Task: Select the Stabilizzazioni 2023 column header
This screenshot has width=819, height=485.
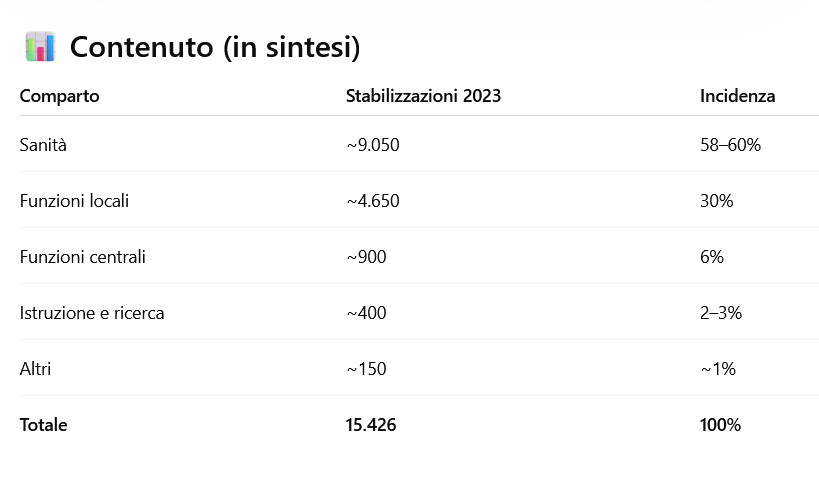Action: 423,96
